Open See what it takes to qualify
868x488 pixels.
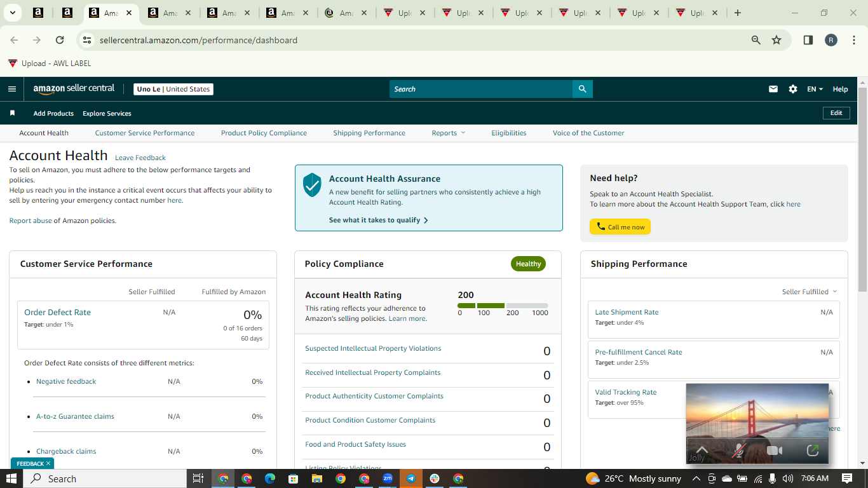tap(379, 220)
